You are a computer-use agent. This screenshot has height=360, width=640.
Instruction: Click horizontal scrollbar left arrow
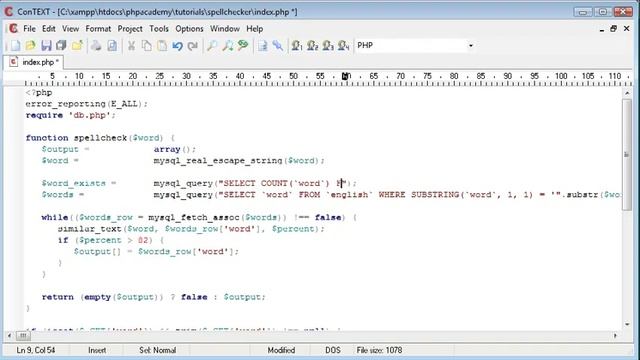[9, 336]
